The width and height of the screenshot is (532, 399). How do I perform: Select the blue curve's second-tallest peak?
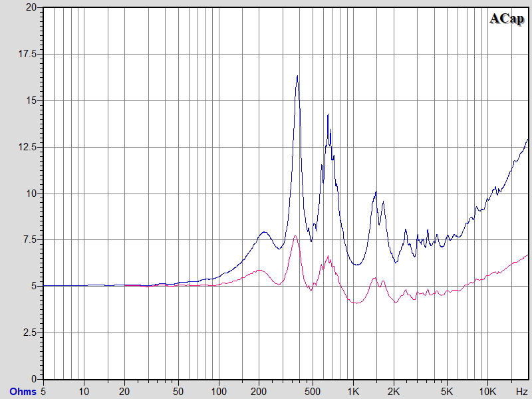point(327,114)
